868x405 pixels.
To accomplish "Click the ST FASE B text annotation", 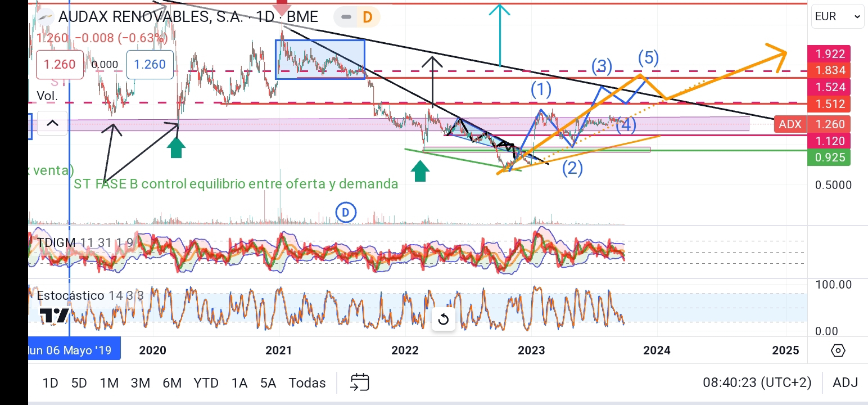I will click(236, 184).
